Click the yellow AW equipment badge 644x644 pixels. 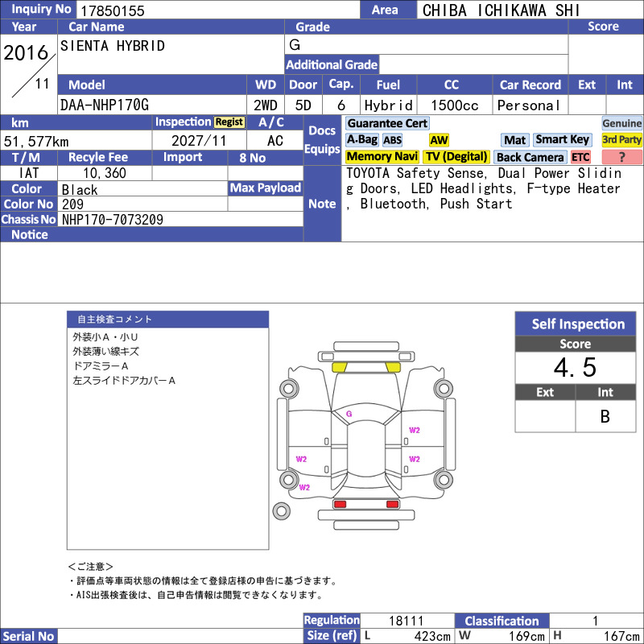pyautogui.click(x=439, y=140)
